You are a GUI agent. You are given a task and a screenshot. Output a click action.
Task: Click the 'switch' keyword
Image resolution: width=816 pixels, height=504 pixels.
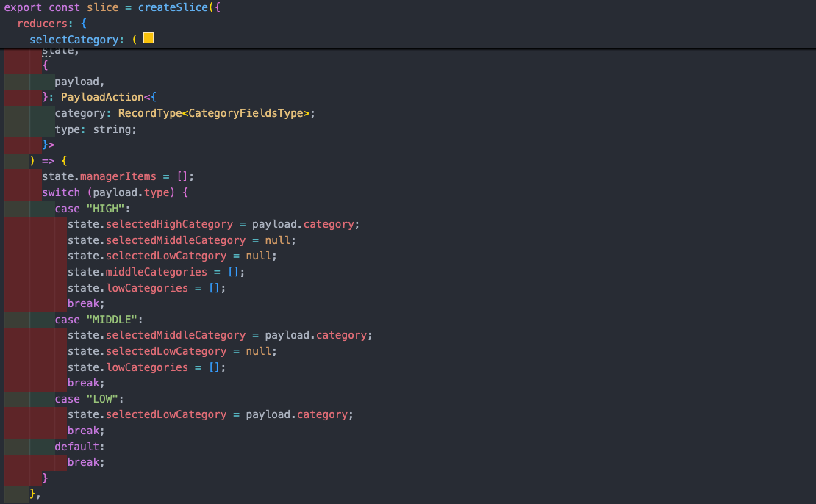click(61, 192)
